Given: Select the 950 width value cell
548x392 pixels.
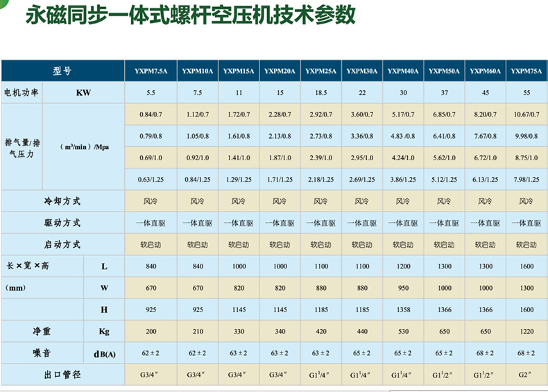Looking at the screenshot, I should coord(402,288).
